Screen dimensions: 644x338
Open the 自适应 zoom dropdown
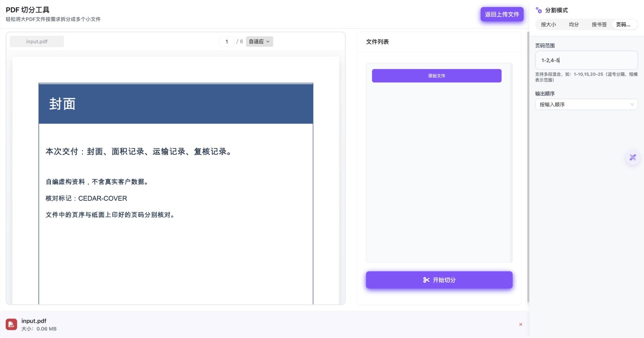259,42
